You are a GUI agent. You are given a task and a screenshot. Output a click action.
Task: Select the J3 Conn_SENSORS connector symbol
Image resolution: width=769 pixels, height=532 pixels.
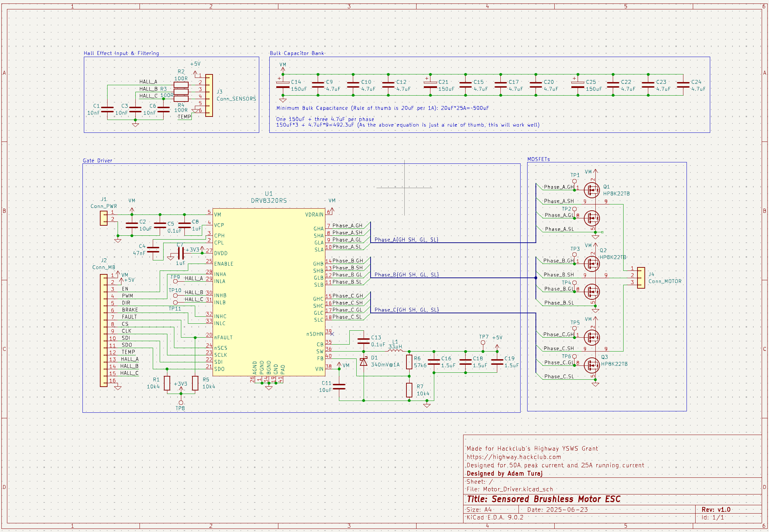click(209, 95)
